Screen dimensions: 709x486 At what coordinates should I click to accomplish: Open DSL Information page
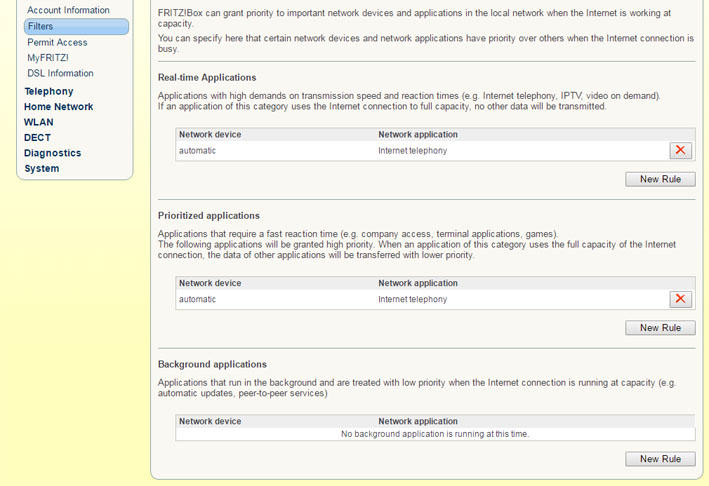pos(60,73)
